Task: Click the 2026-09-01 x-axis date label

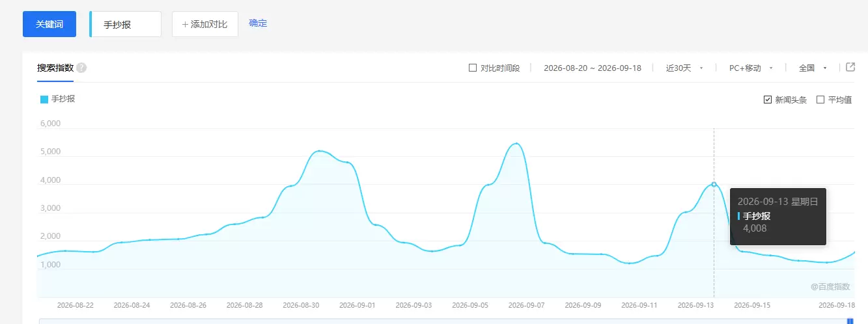Action: tap(357, 304)
